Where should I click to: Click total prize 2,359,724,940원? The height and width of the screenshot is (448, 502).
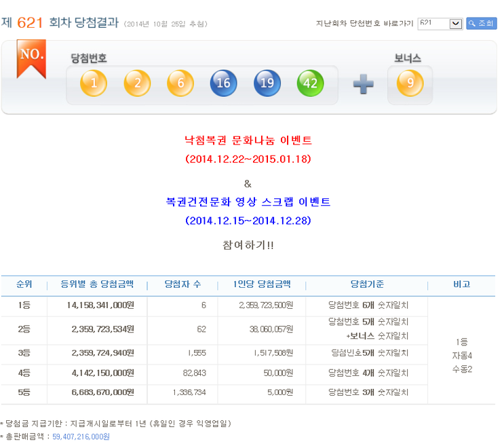coord(102,353)
